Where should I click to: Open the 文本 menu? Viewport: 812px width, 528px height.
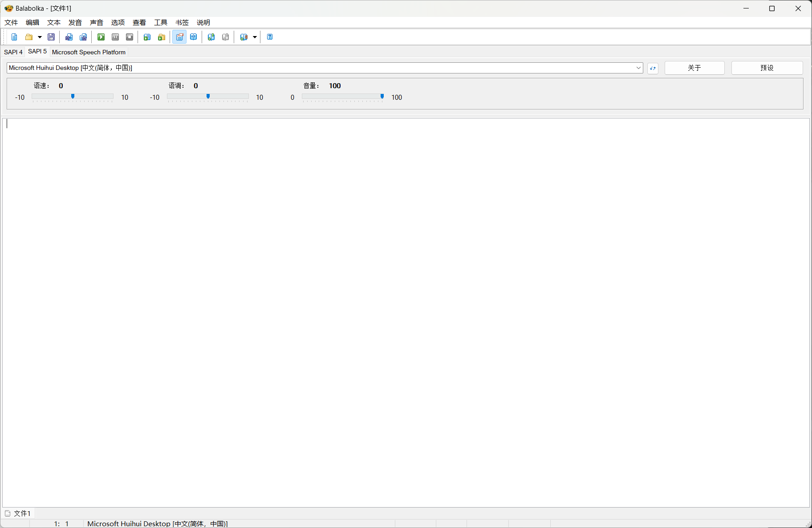coord(54,22)
